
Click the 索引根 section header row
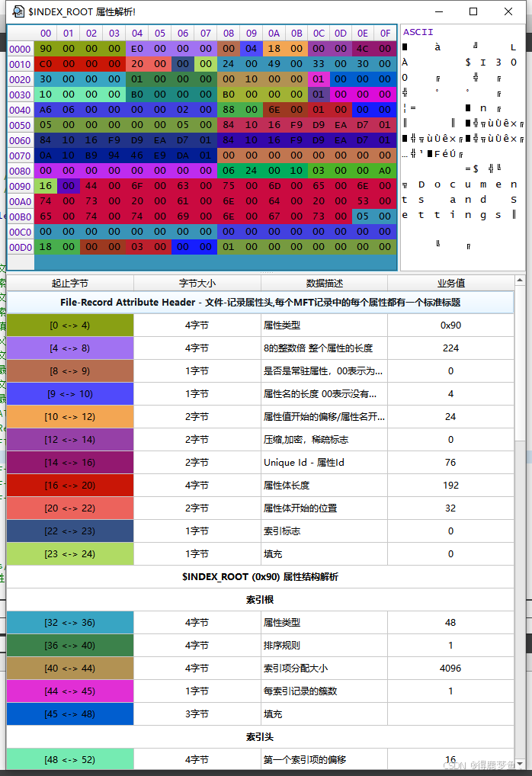[x=261, y=600]
